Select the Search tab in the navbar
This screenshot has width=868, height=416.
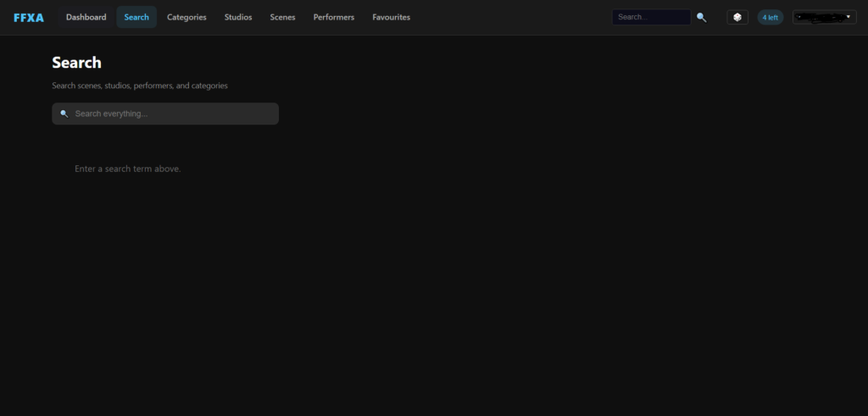tap(136, 17)
